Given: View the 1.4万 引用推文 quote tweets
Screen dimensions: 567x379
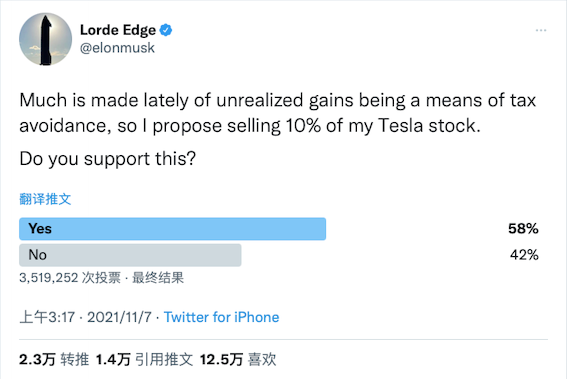Looking at the screenshot, I should pos(144,359).
